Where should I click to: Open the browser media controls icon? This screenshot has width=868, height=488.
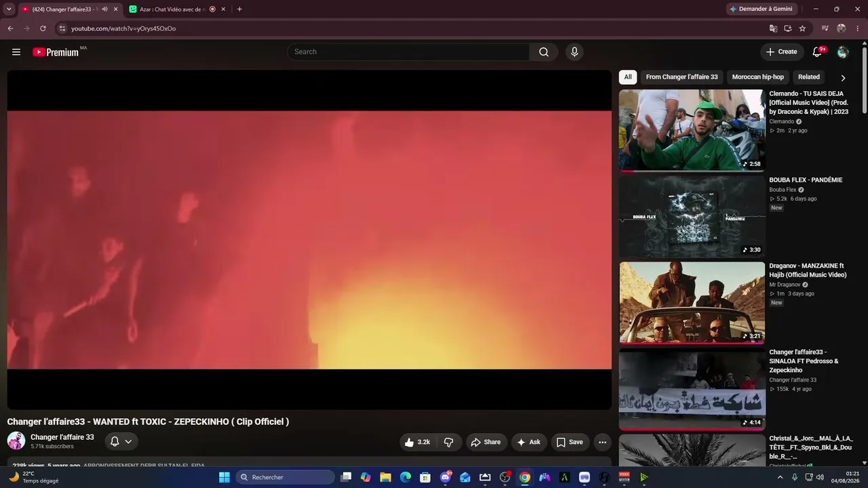(x=825, y=28)
